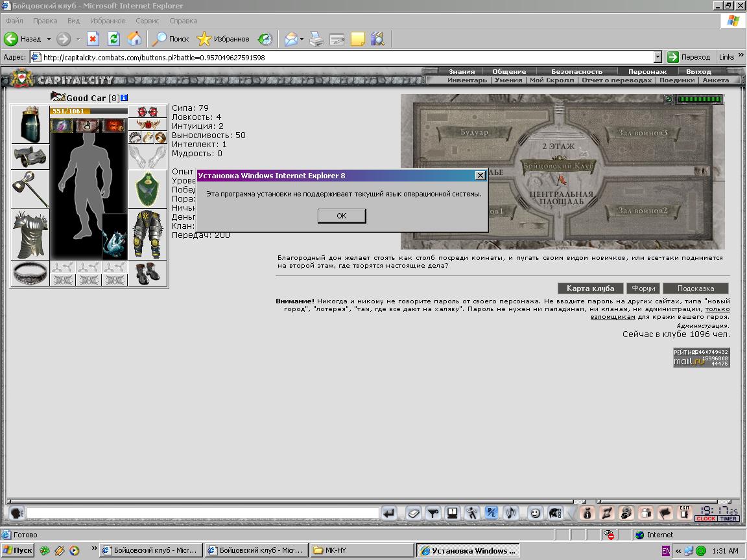Screen dimensions: 747x560
Task: Open the Mail button dropdown arrow
Action: [302, 39]
